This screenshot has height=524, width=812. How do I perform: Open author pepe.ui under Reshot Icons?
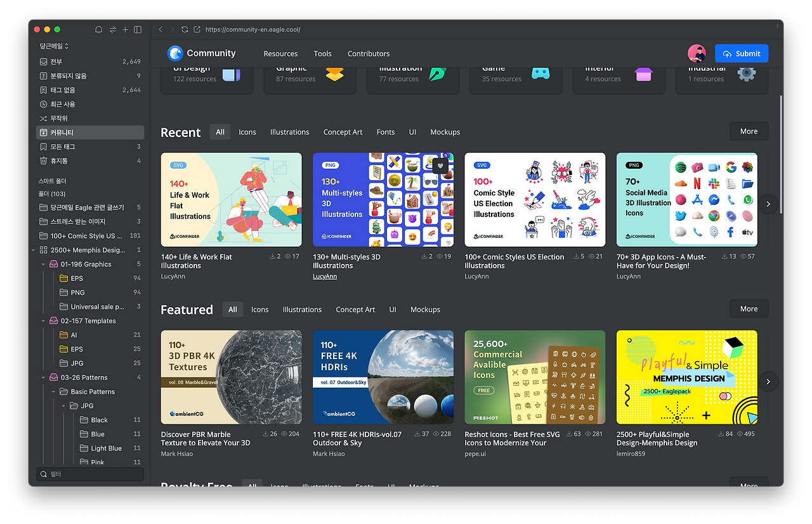475,454
